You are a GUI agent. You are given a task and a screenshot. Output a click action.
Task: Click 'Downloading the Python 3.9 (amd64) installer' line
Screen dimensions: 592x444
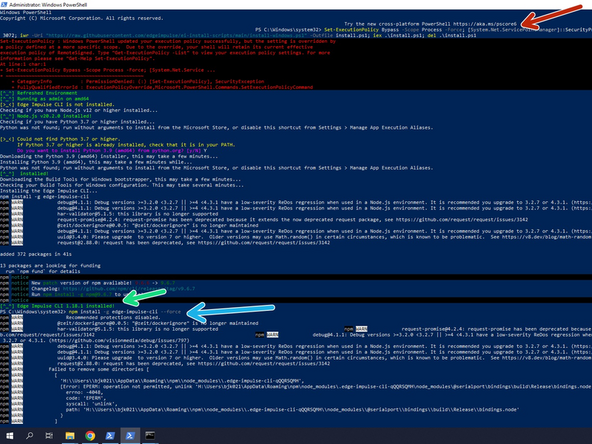(109, 156)
